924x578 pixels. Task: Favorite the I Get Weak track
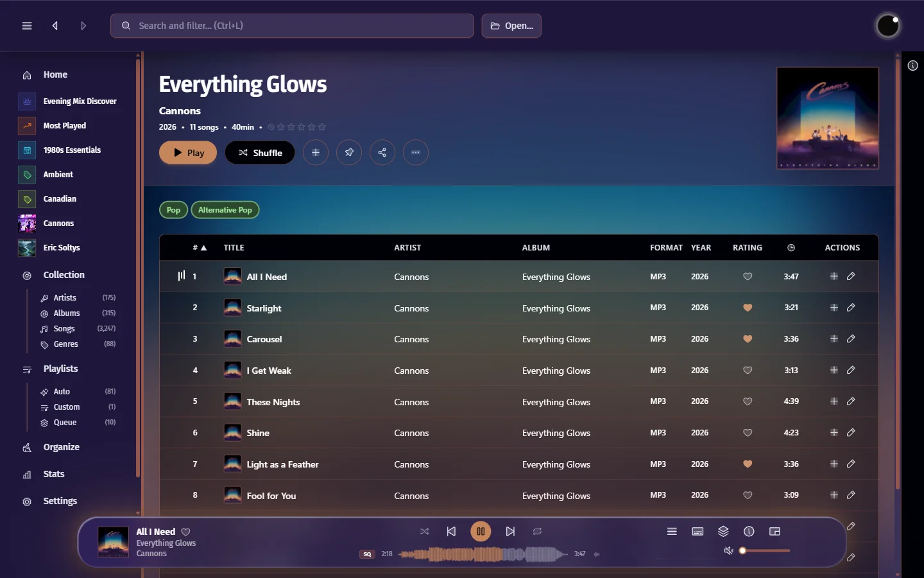point(748,371)
